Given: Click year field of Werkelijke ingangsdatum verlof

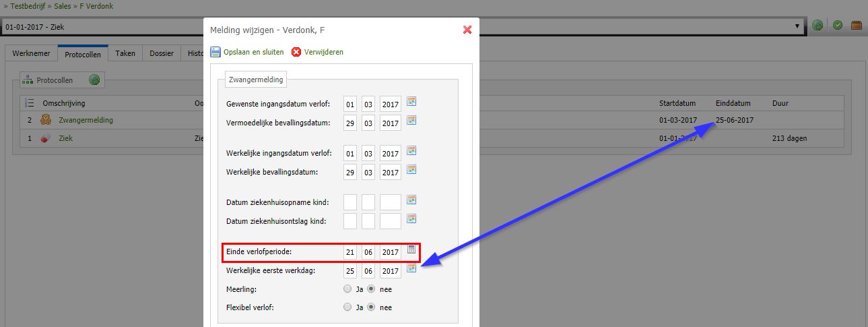Looking at the screenshot, I should click(391, 154).
